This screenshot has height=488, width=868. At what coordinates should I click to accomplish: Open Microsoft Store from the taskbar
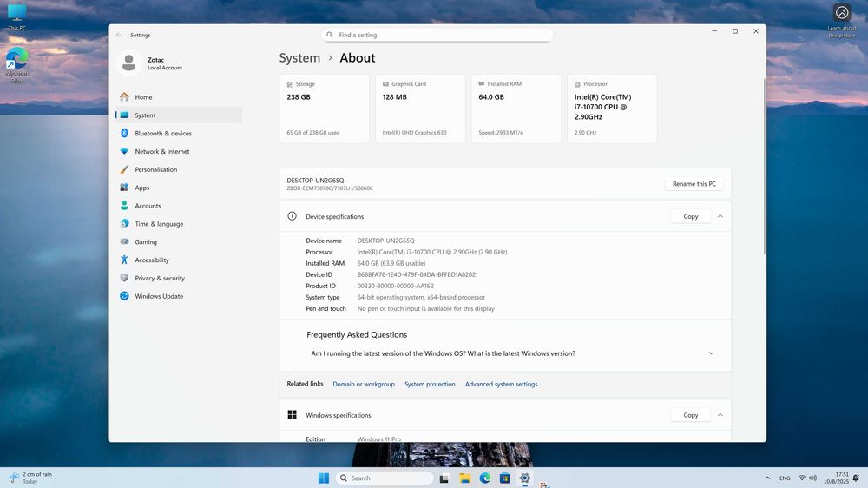pos(505,478)
